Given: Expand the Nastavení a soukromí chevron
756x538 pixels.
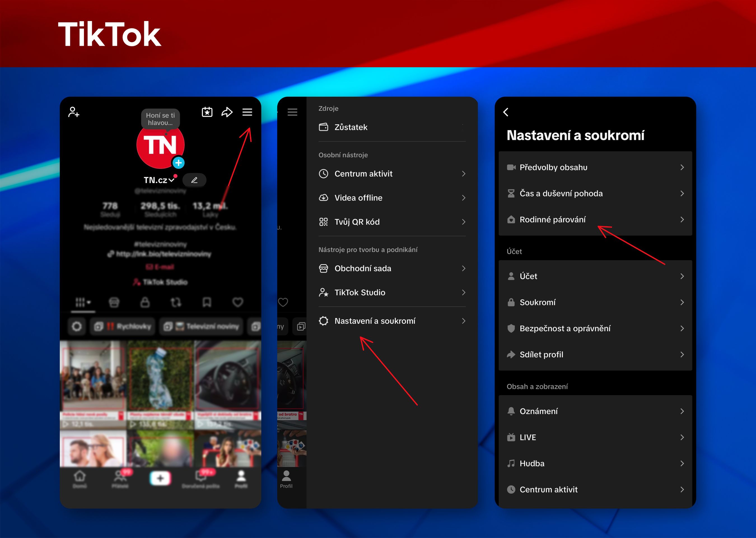Looking at the screenshot, I should 463,321.
